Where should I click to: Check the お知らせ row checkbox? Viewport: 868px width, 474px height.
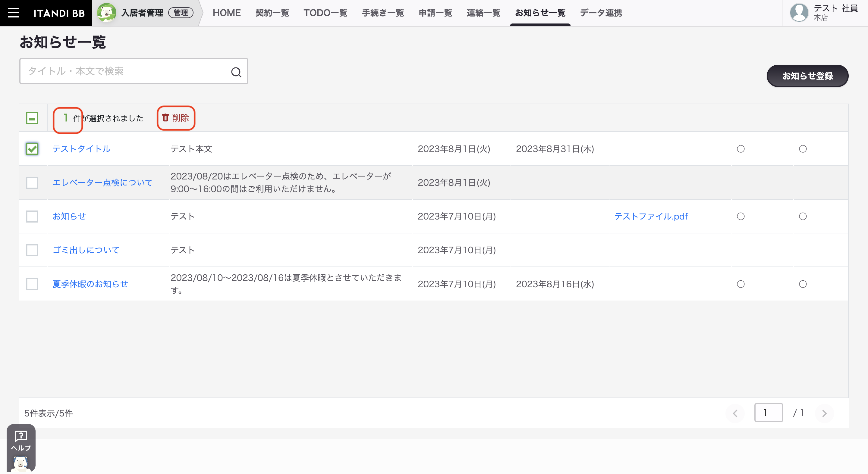pyautogui.click(x=32, y=217)
